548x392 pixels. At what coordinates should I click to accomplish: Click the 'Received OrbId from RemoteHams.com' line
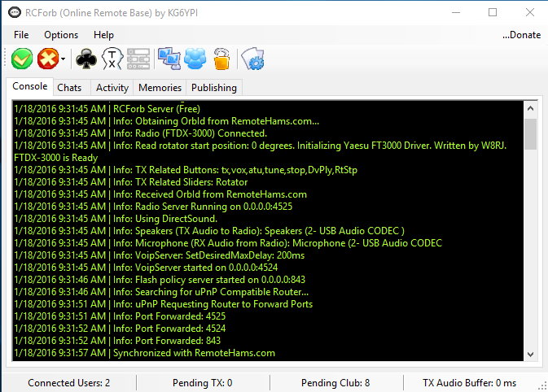pos(160,194)
